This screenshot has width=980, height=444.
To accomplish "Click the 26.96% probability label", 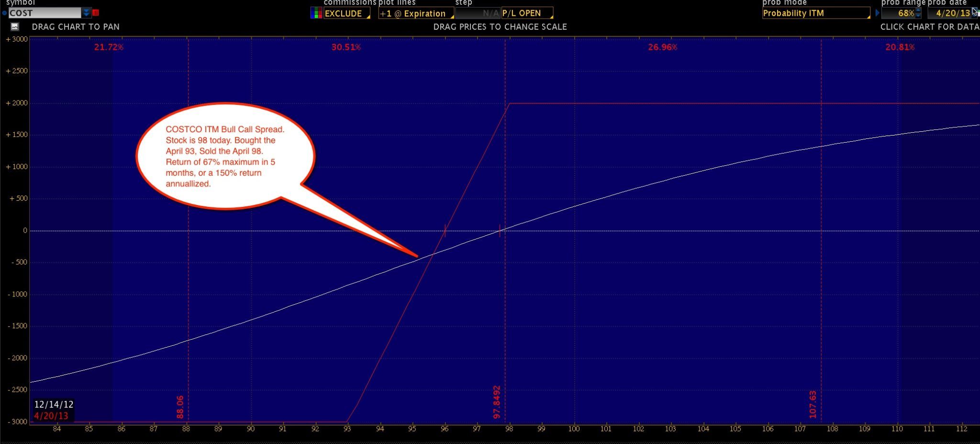I will click(662, 47).
